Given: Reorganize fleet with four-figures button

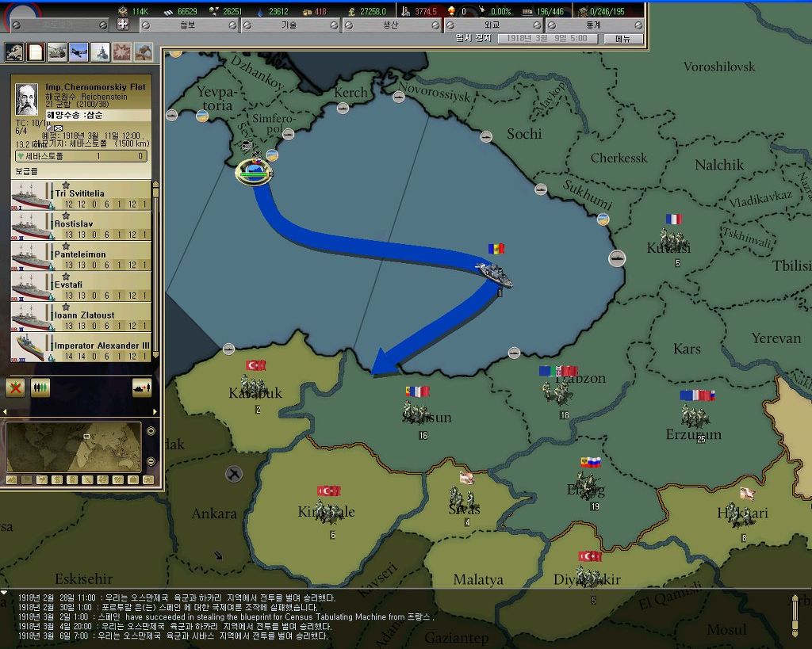Looking at the screenshot, I should coord(40,387).
